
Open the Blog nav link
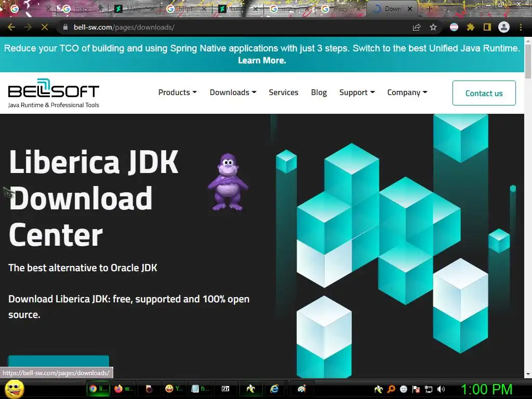319,92
